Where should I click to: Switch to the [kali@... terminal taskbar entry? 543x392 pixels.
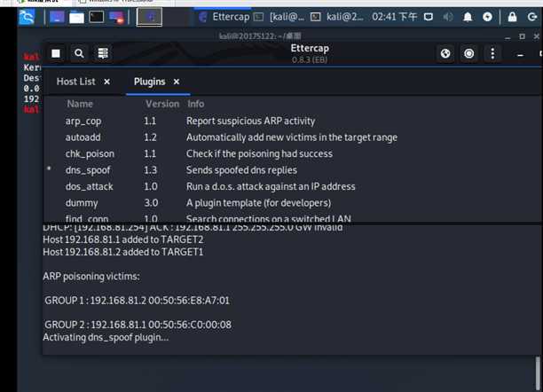pyautogui.click(x=279, y=17)
